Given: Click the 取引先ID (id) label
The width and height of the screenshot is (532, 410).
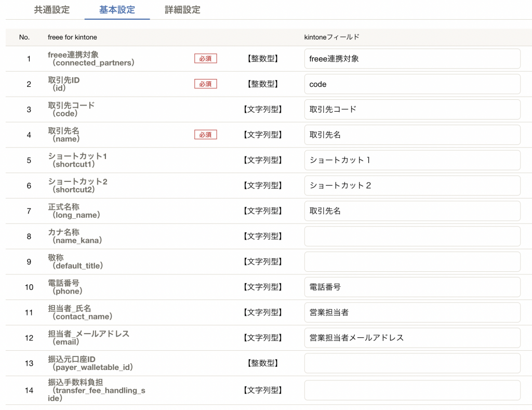Looking at the screenshot, I should coord(64,84).
